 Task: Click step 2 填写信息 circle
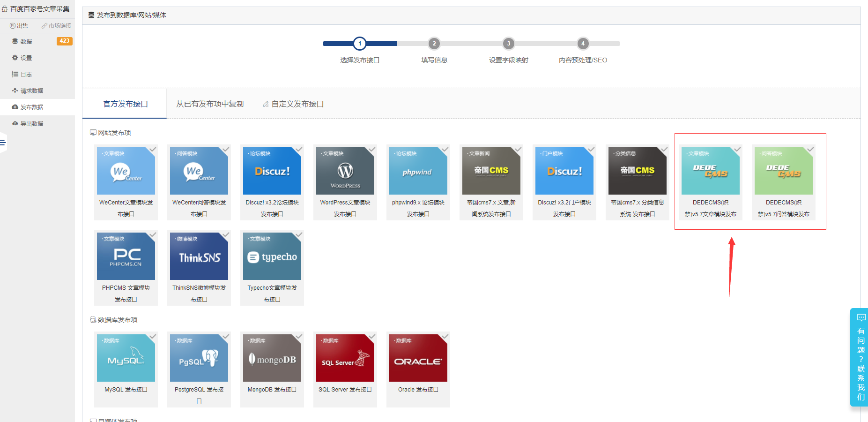pyautogui.click(x=434, y=44)
